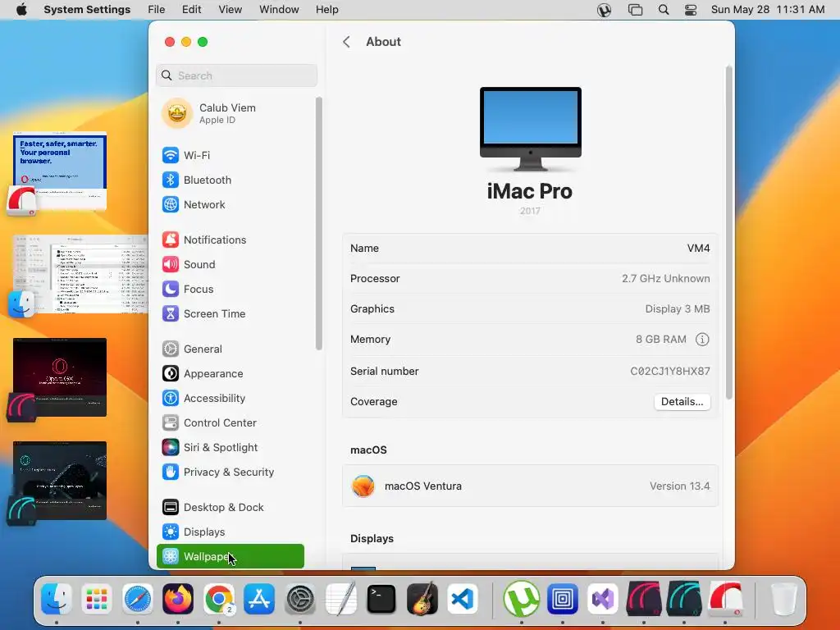This screenshot has height=630, width=840.
Task: Open App Store from the Dock
Action: pos(259,598)
